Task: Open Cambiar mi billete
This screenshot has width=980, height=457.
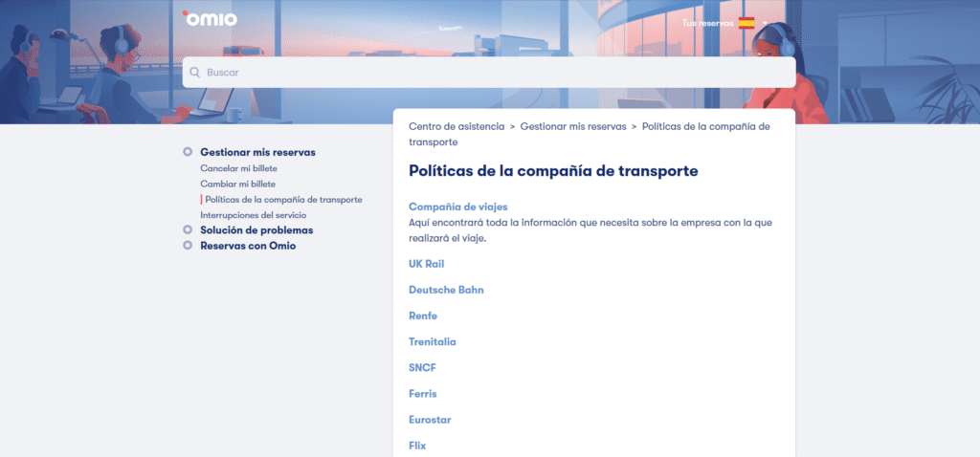Action: pos(237,185)
